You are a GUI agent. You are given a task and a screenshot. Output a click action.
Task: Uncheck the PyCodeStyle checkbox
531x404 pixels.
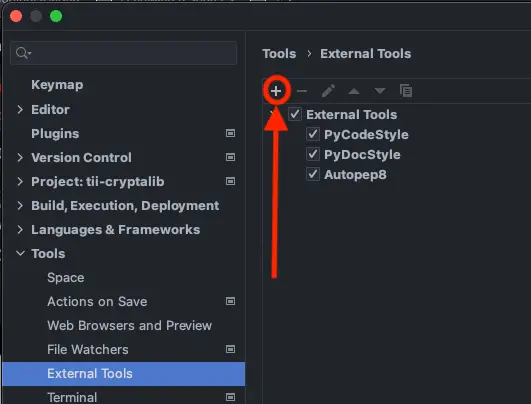point(313,134)
